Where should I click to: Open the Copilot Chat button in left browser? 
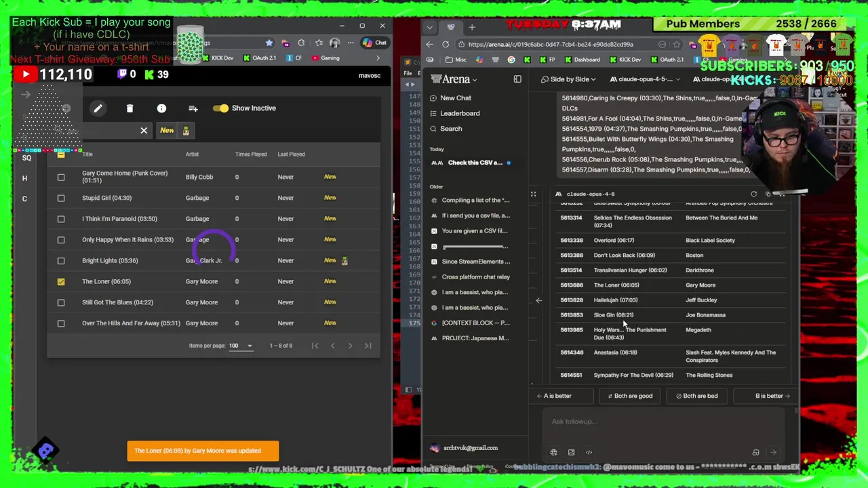pyautogui.click(x=374, y=43)
